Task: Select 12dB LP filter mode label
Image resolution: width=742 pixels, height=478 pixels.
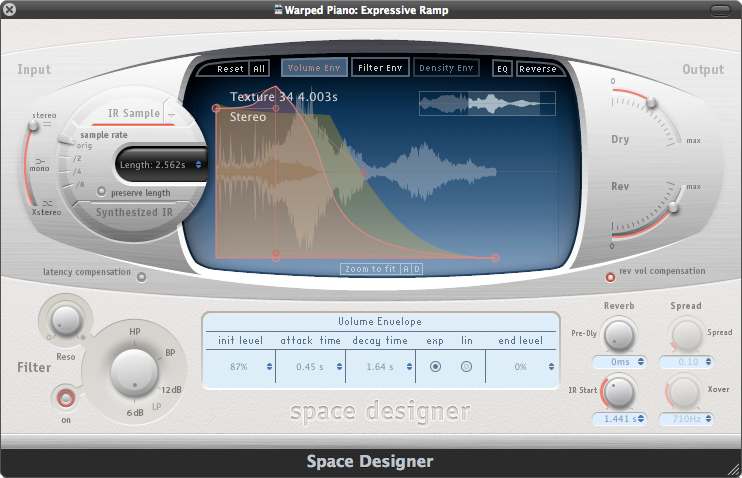Action: 171,390
